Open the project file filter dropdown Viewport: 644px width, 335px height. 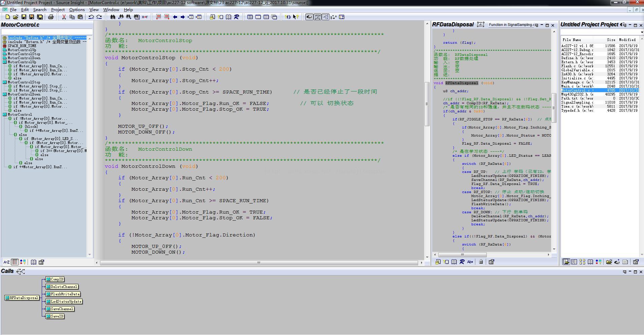tap(642, 32)
